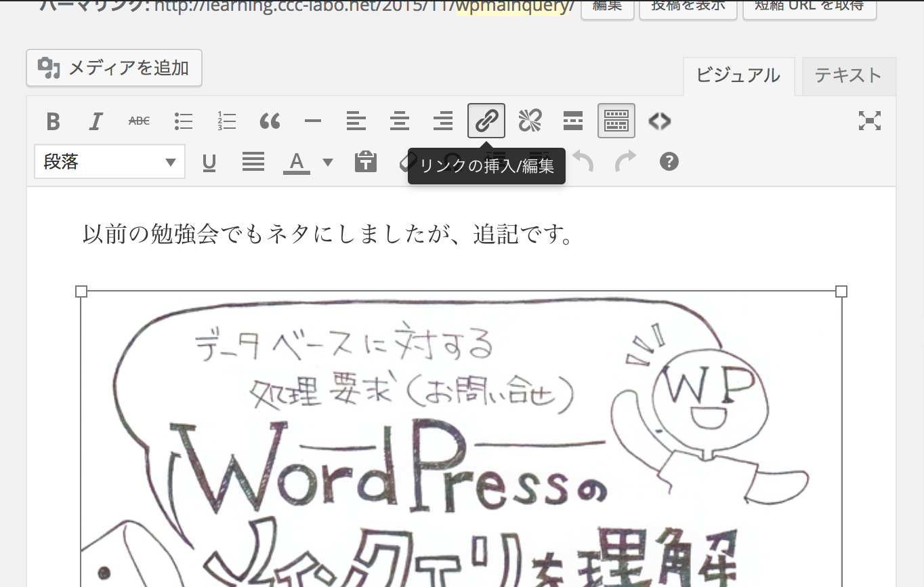Remove link with the unlink icon
The image size is (924, 587).
click(530, 121)
